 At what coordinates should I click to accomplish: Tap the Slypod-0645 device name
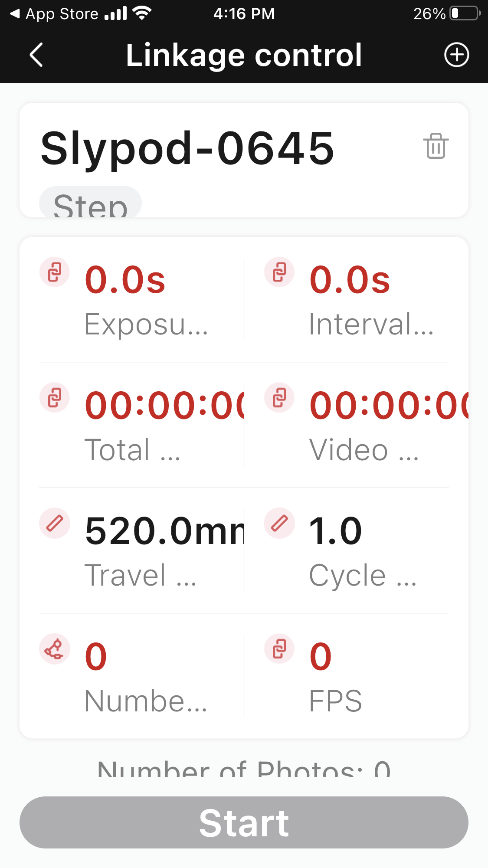click(187, 148)
